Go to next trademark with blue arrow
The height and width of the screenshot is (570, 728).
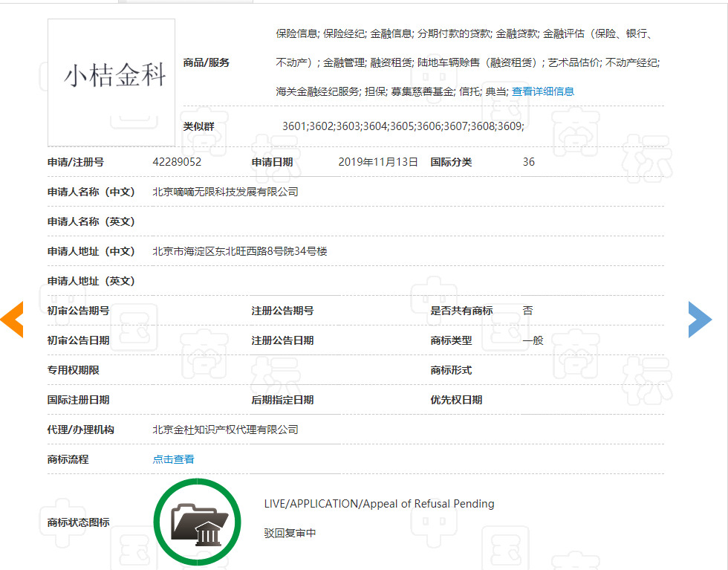coord(700,319)
